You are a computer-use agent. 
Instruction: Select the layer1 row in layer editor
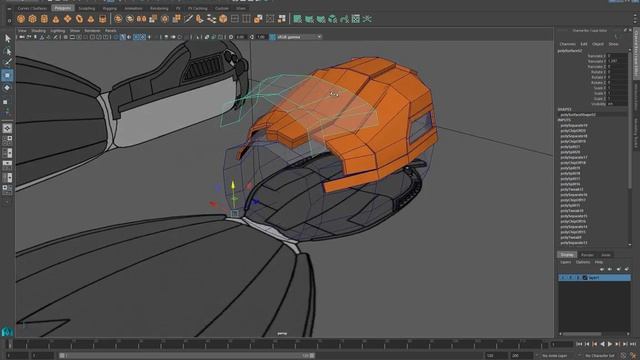click(594, 278)
